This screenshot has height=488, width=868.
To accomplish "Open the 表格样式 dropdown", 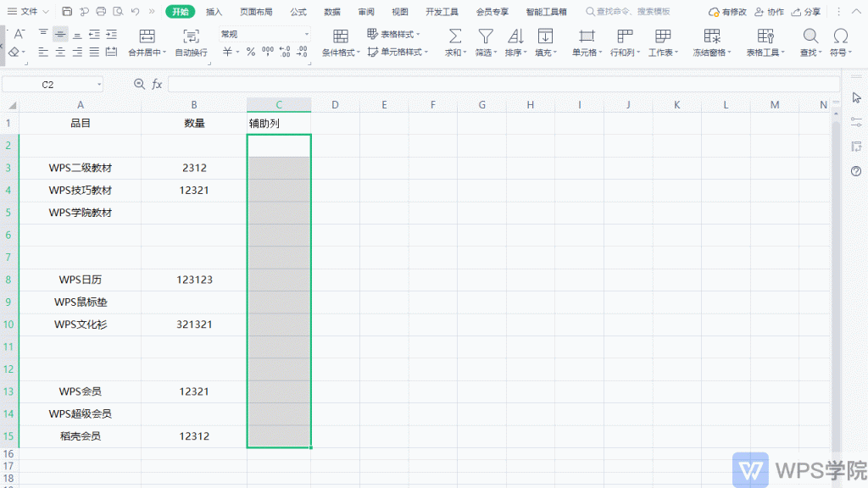I will coord(393,34).
